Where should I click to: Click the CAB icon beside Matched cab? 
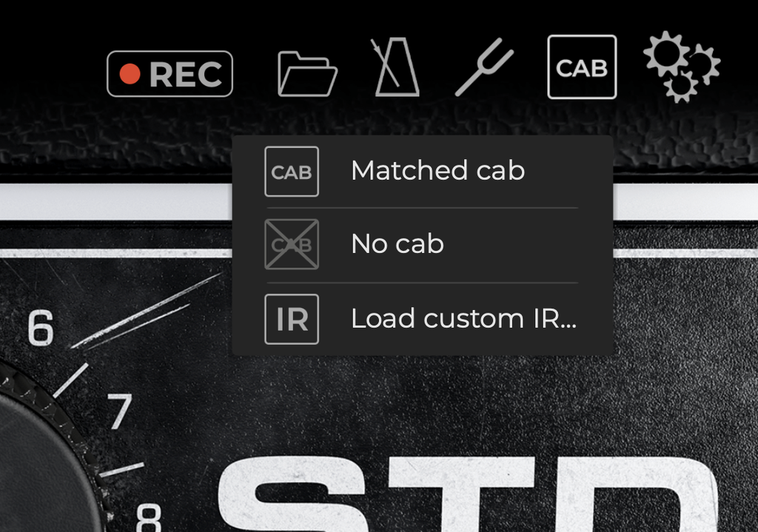(292, 172)
